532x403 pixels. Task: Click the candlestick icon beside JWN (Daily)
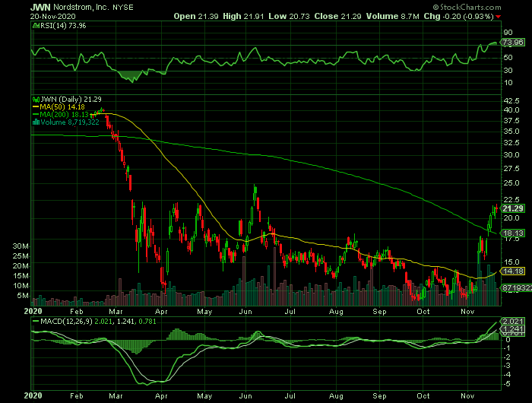pyautogui.click(x=36, y=100)
